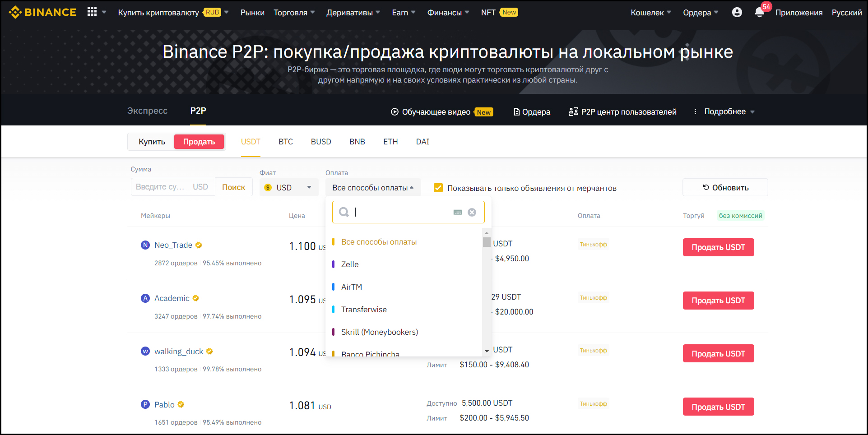Select the BUSD crypto tab

[x=321, y=142]
